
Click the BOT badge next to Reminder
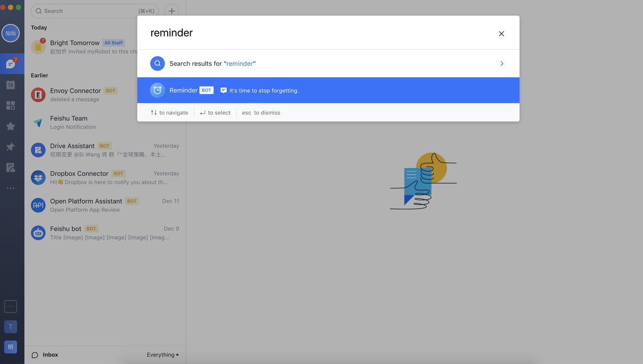pos(207,90)
